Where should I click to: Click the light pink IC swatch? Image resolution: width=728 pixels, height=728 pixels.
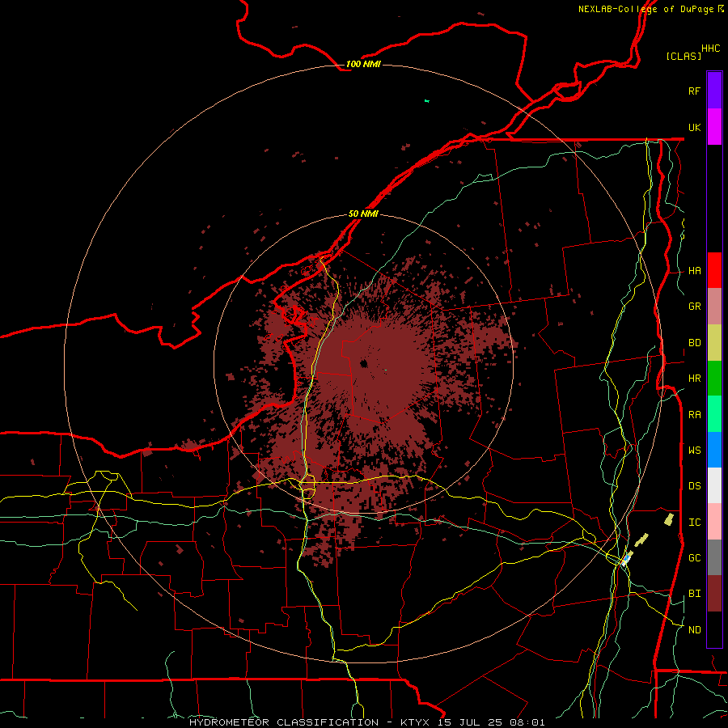click(714, 522)
